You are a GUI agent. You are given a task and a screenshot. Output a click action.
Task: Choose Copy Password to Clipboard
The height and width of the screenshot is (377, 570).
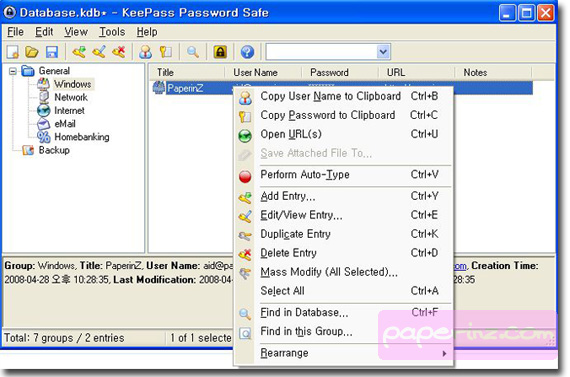[x=344, y=115]
